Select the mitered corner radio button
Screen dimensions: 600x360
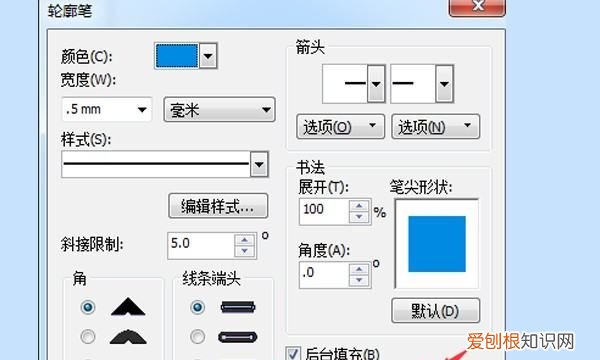pos(88,307)
